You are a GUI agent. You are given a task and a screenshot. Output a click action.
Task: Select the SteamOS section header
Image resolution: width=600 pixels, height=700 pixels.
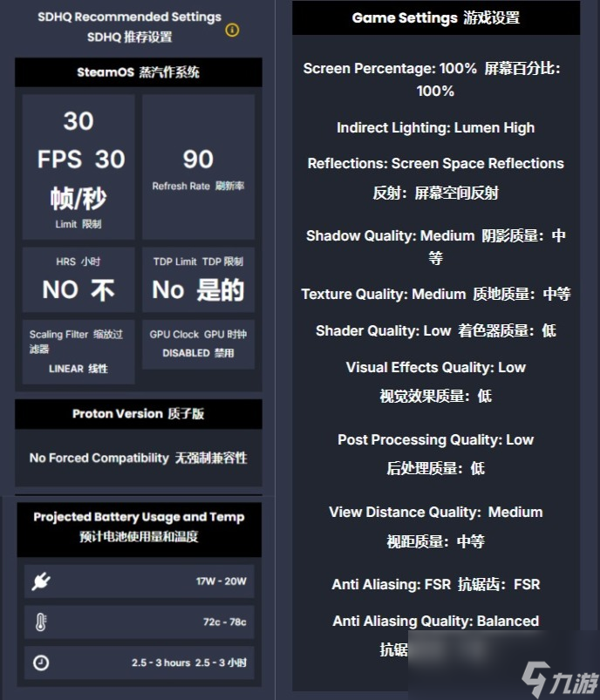[138, 72]
